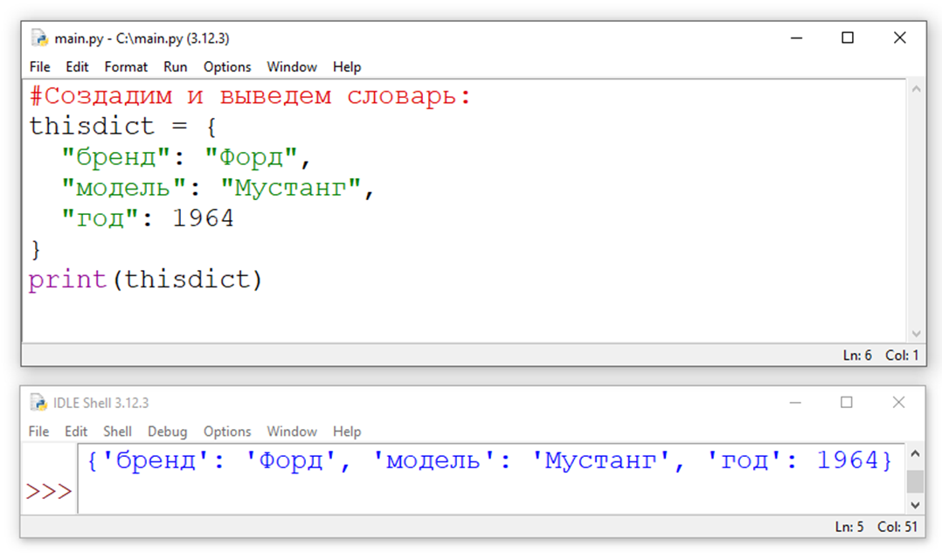This screenshot has height=560, width=942.
Task: Click the 'print' keyword in editor
Action: [x=67, y=280]
